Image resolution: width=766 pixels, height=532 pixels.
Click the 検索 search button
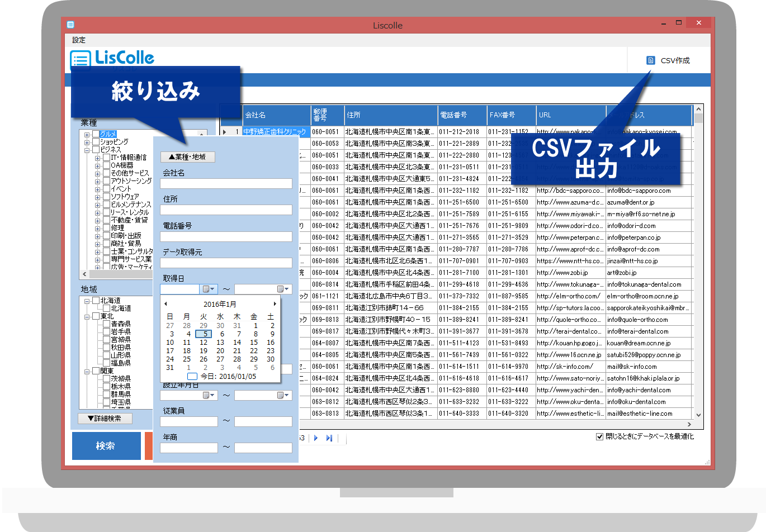106,446
